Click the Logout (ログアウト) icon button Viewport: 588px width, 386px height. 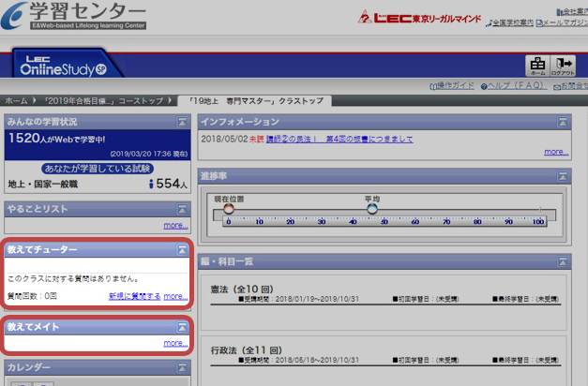[x=563, y=66]
